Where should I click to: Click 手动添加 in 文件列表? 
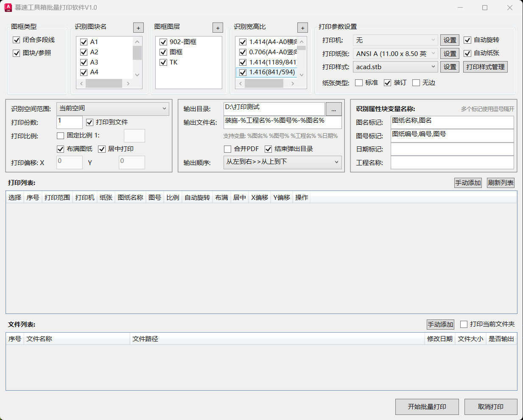[x=440, y=324]
